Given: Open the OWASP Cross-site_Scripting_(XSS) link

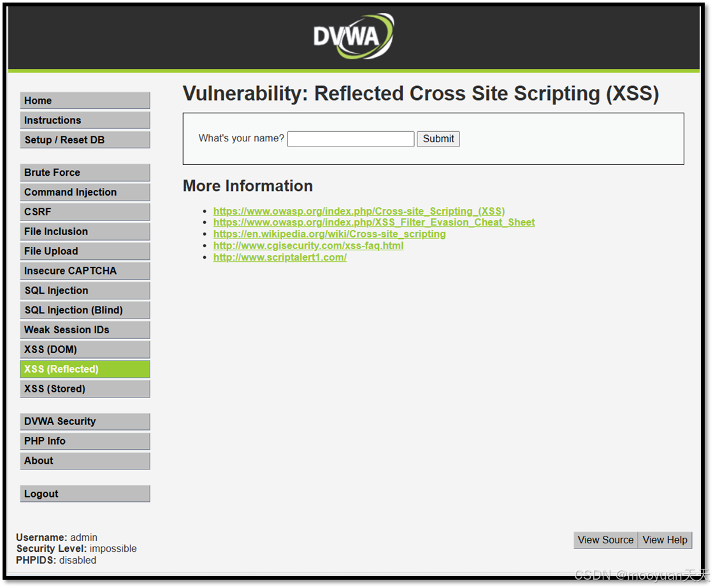Looking at the screenshot, I should [359, 211].
